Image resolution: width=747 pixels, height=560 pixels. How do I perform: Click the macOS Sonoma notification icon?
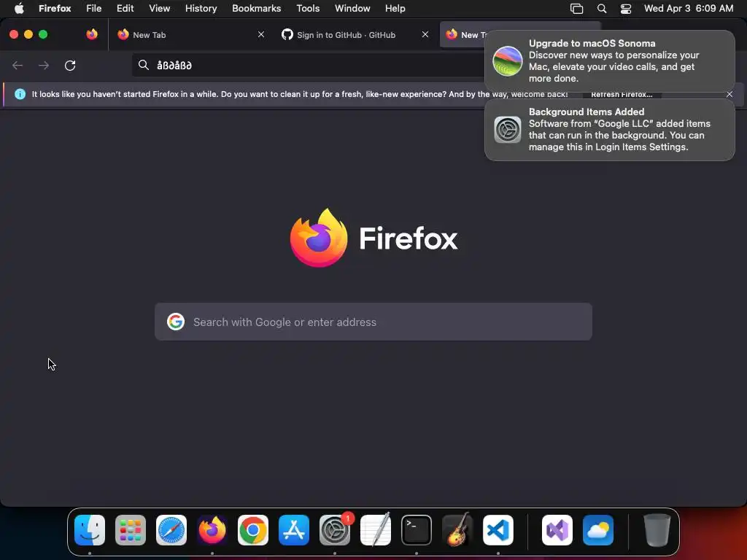(x=508, y=61)
